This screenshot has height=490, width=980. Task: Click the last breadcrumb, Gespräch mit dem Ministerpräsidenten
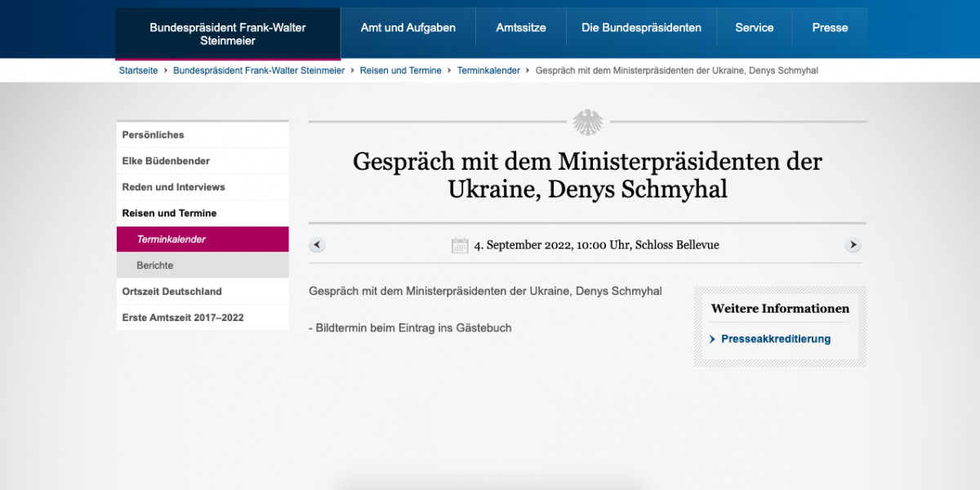[677, 71]
